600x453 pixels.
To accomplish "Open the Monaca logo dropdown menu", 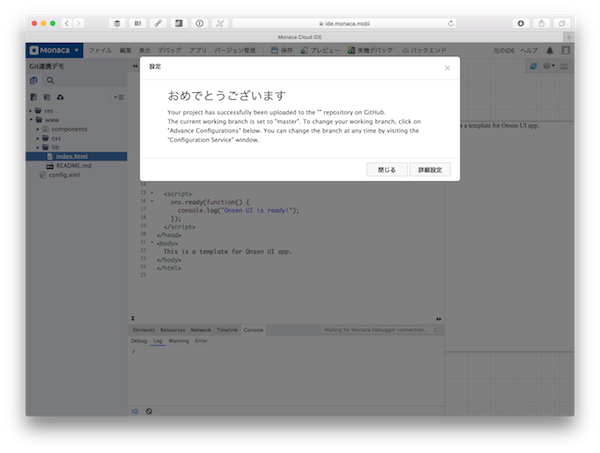I will tap(54, 50).
